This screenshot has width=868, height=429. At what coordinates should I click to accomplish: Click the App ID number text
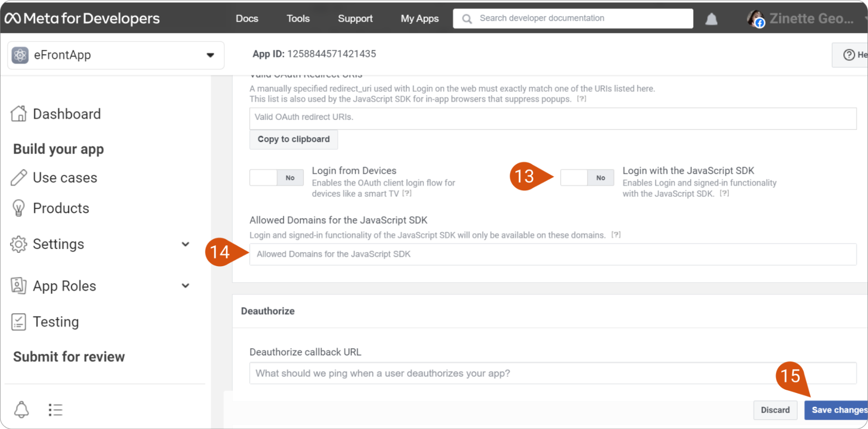click(332, 54)
